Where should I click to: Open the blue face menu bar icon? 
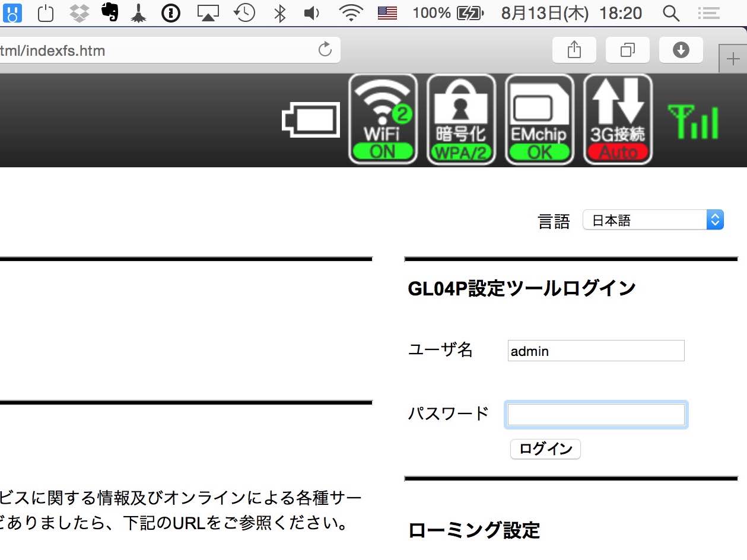pos(12,12)
